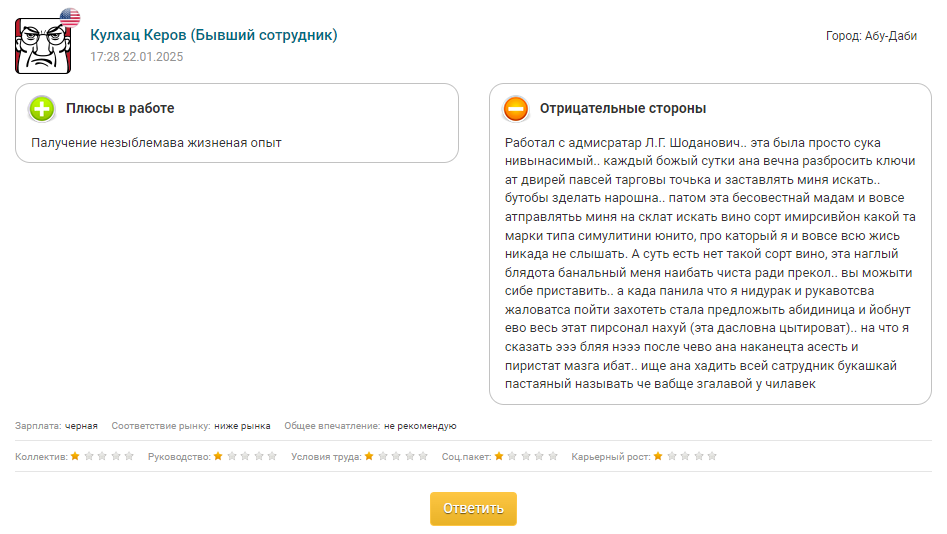Image resolution: width=947 pixels, height=534 pixels.
Task: Click the не рекомендую impression value
Action: point(420,426)
